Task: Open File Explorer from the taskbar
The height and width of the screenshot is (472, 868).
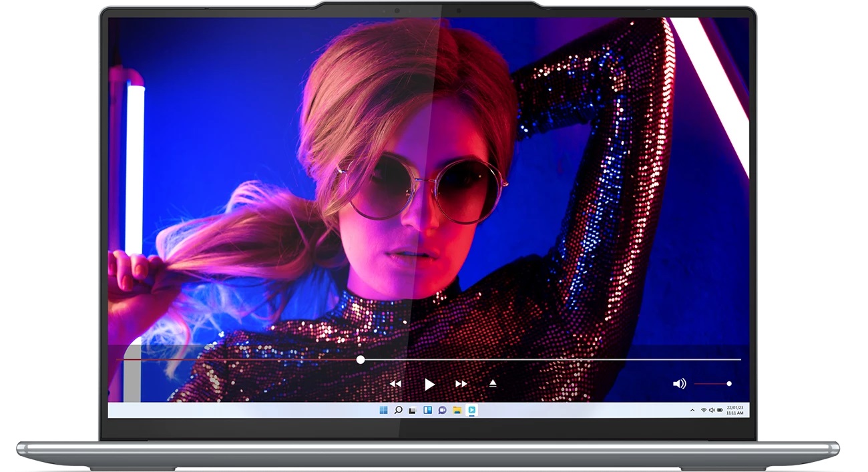Action: point(457,410)
